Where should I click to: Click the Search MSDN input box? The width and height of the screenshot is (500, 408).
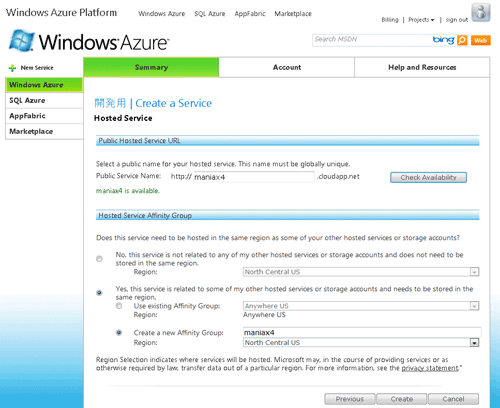point(372,40)
